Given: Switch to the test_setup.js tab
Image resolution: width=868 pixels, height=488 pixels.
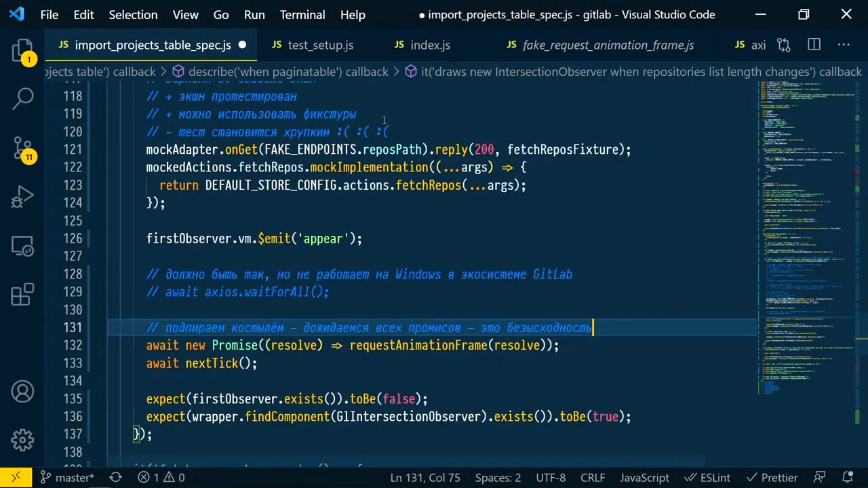Looking at the screenshot, I should pos(313,45).
